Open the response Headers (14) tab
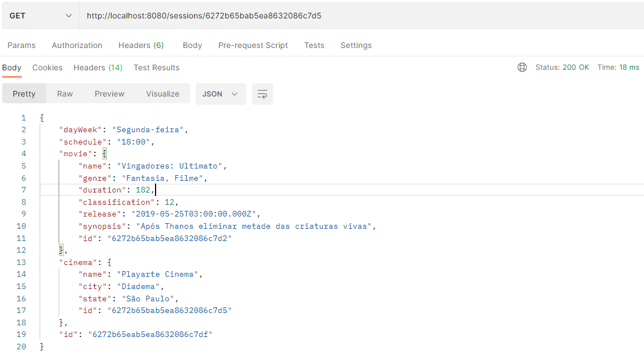 (x=98, y=67)
